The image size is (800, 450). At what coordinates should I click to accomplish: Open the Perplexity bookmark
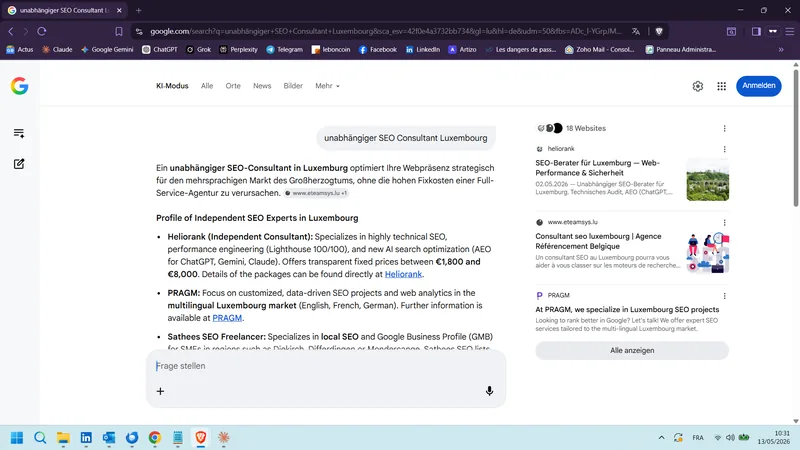(238, 49)
